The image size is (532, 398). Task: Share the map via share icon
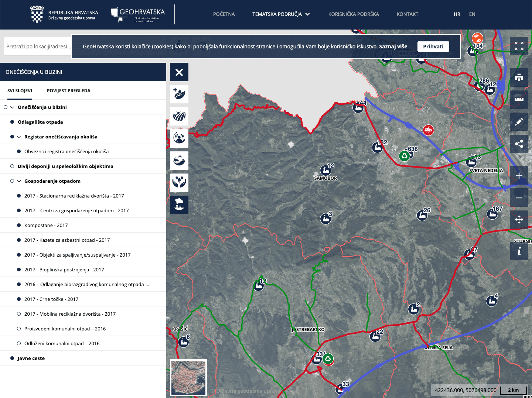click(x=519, y=144)
